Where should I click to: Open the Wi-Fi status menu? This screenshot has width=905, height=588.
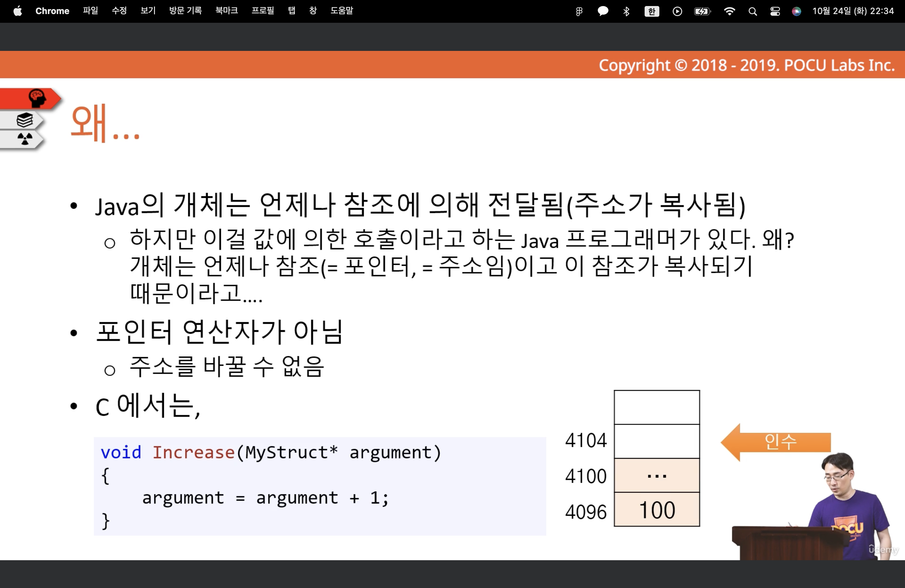(729, 11)
